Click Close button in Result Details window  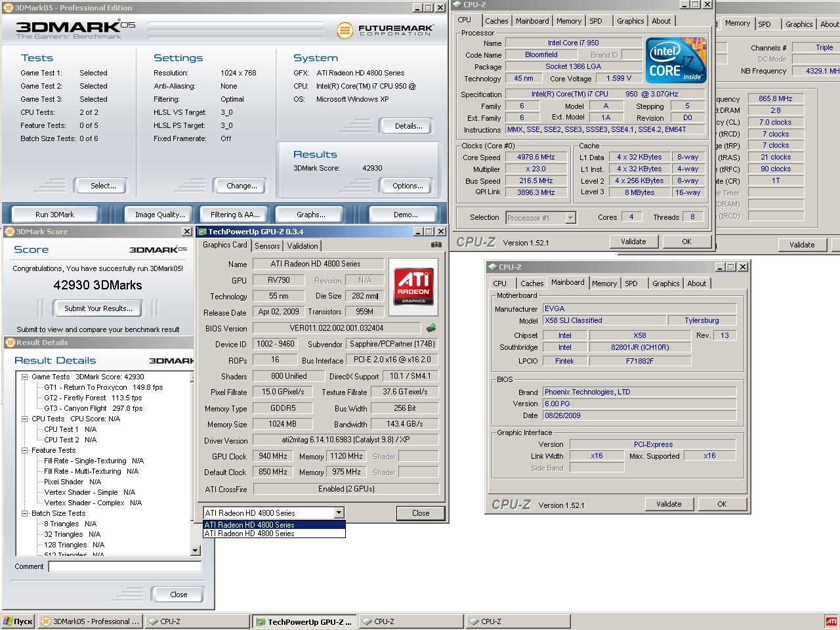click(178, 595)
